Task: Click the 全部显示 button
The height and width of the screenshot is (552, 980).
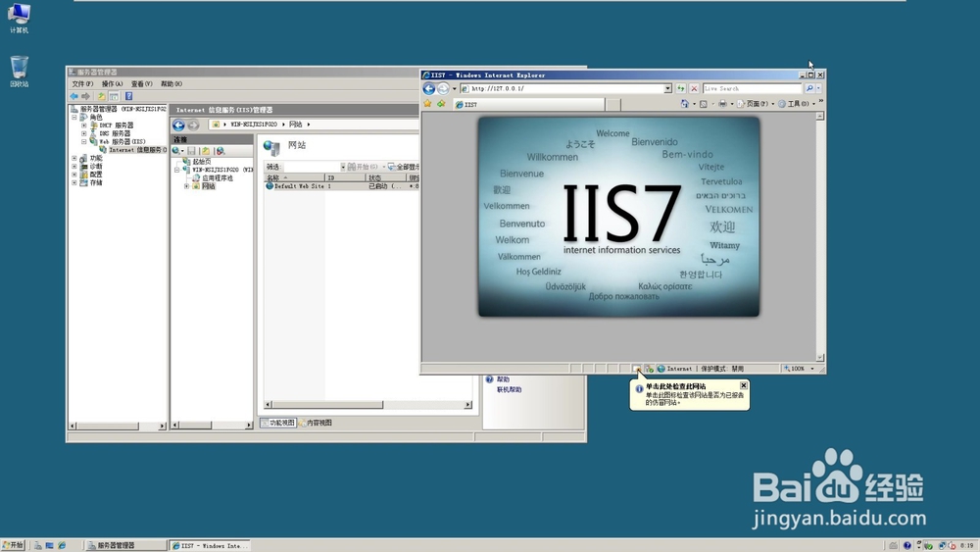Action: click(403, 167)
